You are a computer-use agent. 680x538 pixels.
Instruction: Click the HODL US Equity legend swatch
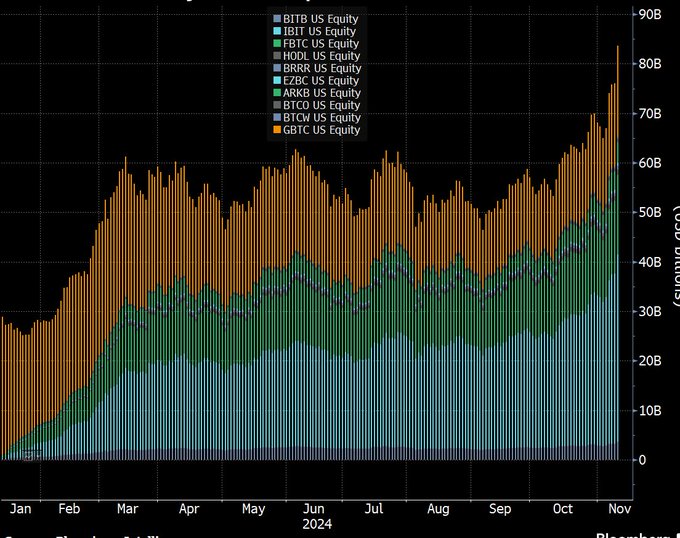[x=277, y=56]
